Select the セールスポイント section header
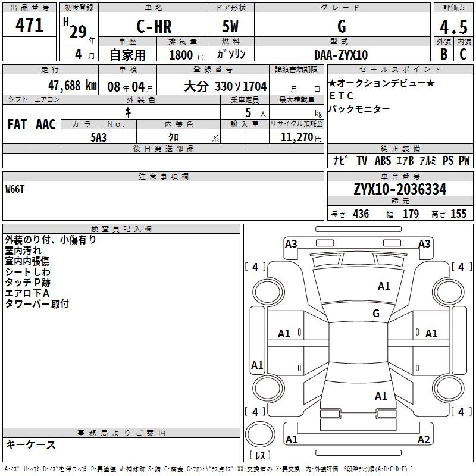 click(400, 70)
